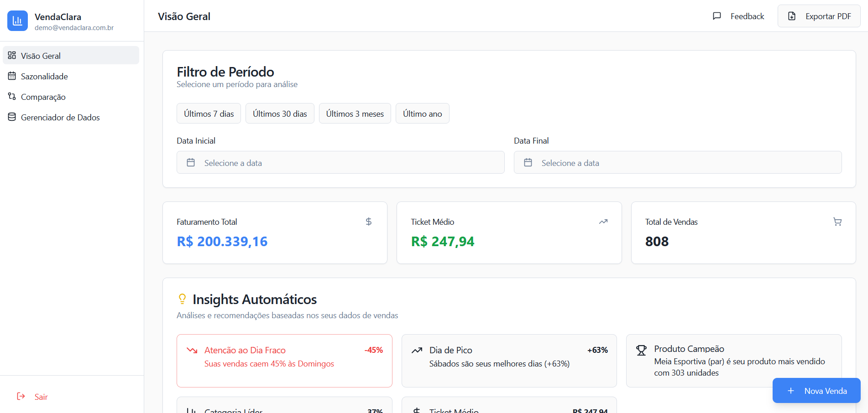Viewport: 868px width, 413px height.
Task: Open the Data Inicial date picker
Action: pyautogui.click(x=340, y=162)
